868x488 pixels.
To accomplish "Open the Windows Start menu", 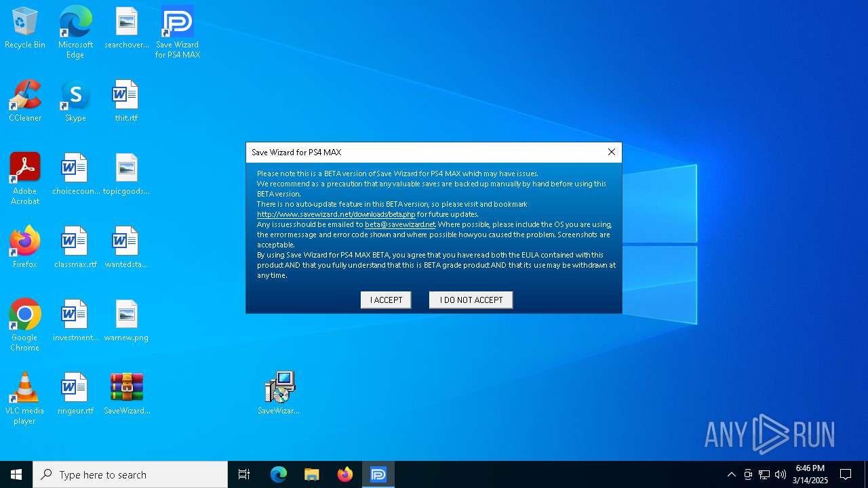I will tap(16, 474).
